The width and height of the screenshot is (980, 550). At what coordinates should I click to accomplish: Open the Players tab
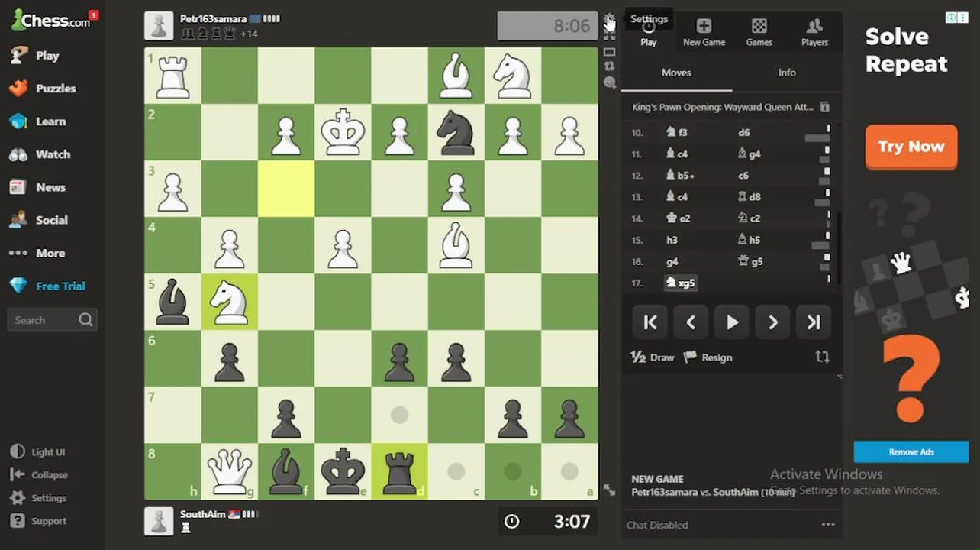tap(814, 32)
